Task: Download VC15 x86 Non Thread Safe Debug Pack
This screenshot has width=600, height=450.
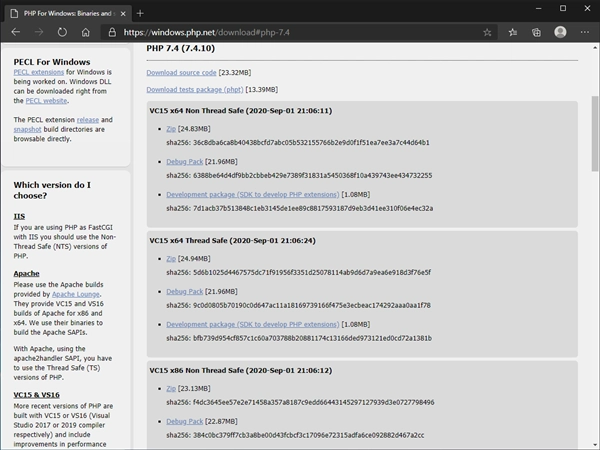Action: 184,421
